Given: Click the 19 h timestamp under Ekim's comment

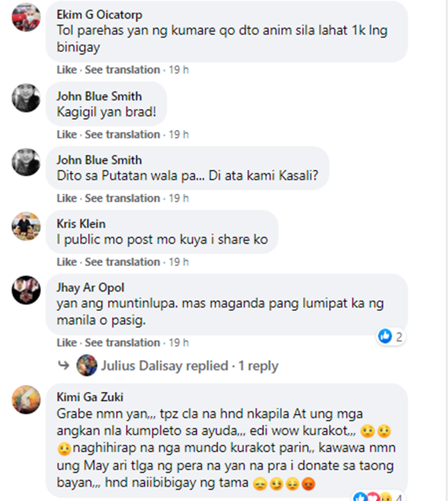Looking at the screenshot, I should click(179, 70).
